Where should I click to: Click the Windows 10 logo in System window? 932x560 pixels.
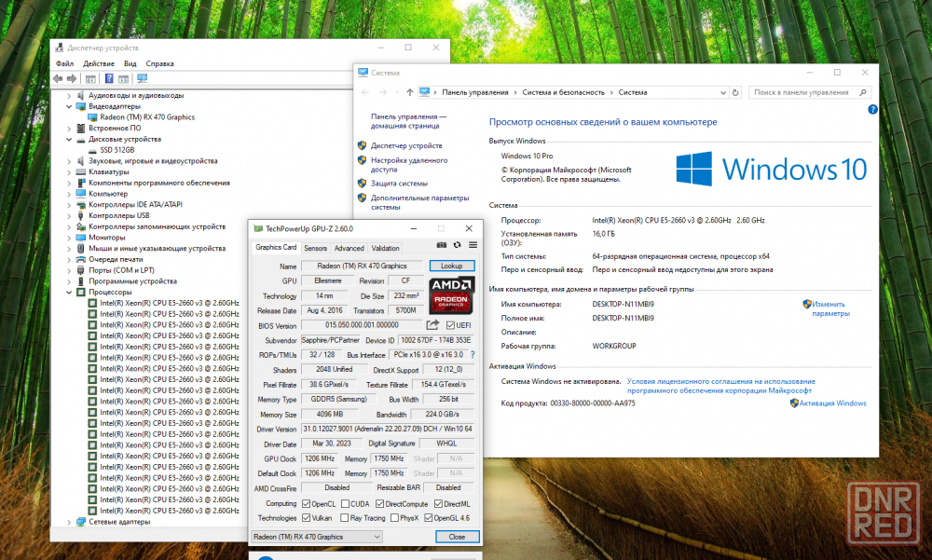(771, 169)
